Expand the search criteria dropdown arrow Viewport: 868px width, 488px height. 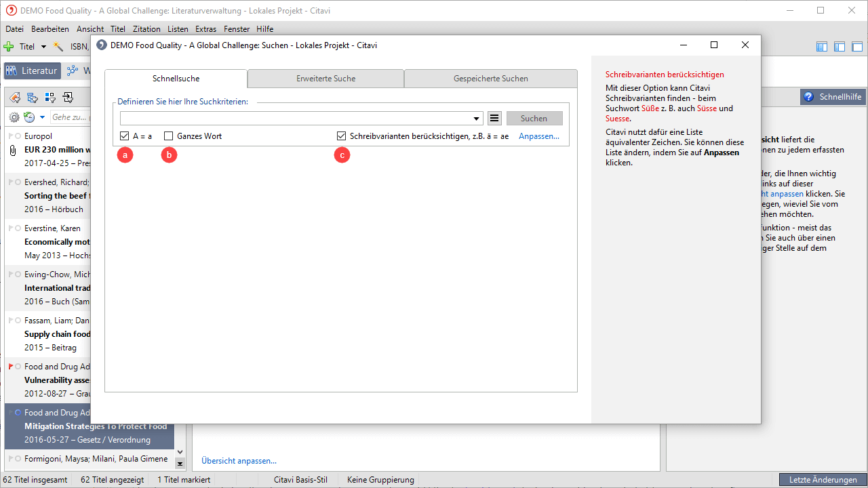click(x=477, y=119)
